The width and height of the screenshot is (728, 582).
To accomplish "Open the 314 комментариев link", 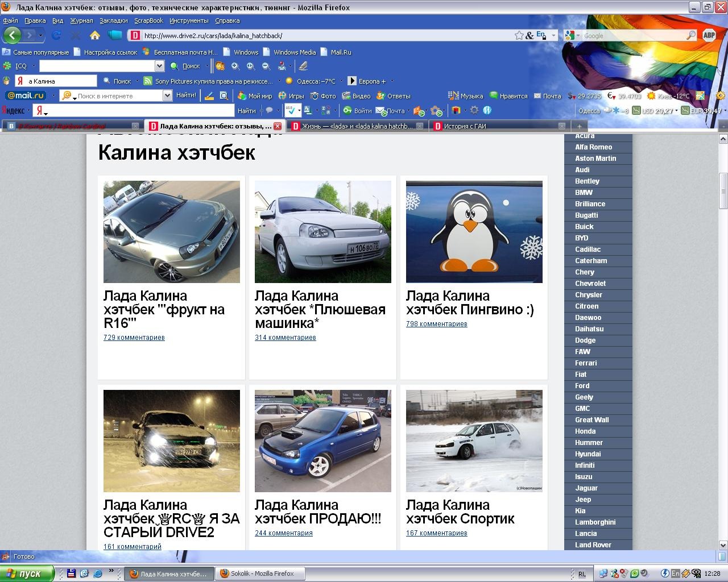I will 286,338.
